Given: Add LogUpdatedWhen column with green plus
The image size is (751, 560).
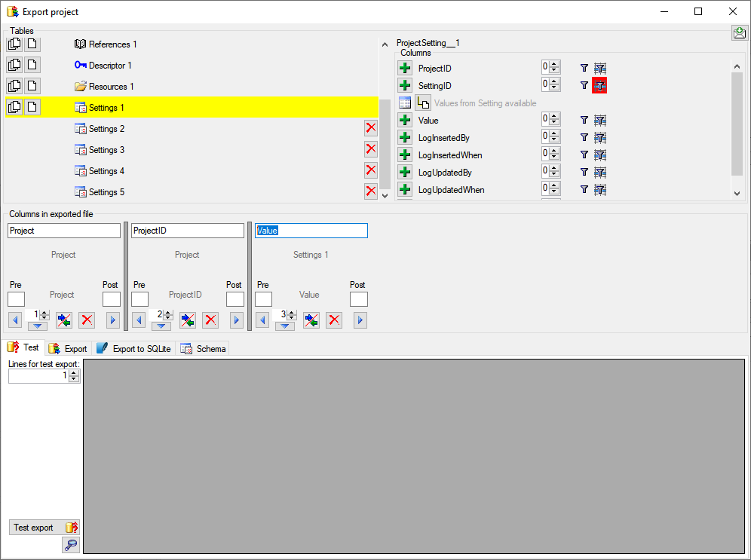Looking at the screenshot, I should pos(405,189).
